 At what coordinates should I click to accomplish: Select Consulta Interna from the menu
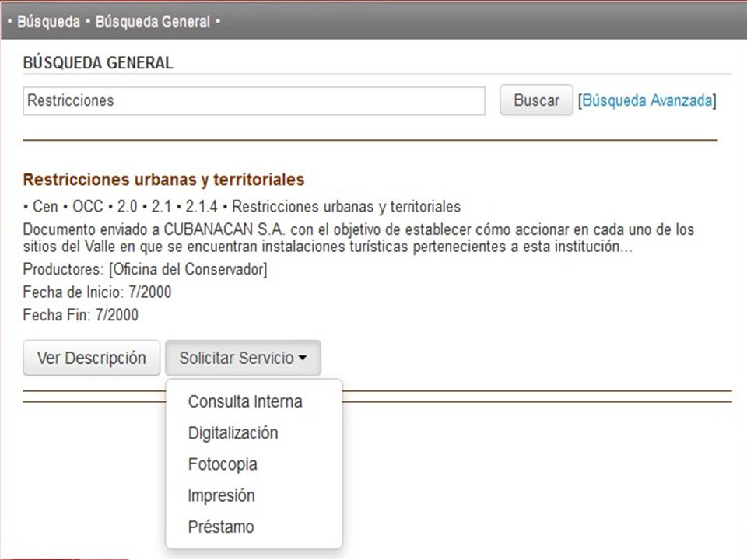tap(254, 401)
